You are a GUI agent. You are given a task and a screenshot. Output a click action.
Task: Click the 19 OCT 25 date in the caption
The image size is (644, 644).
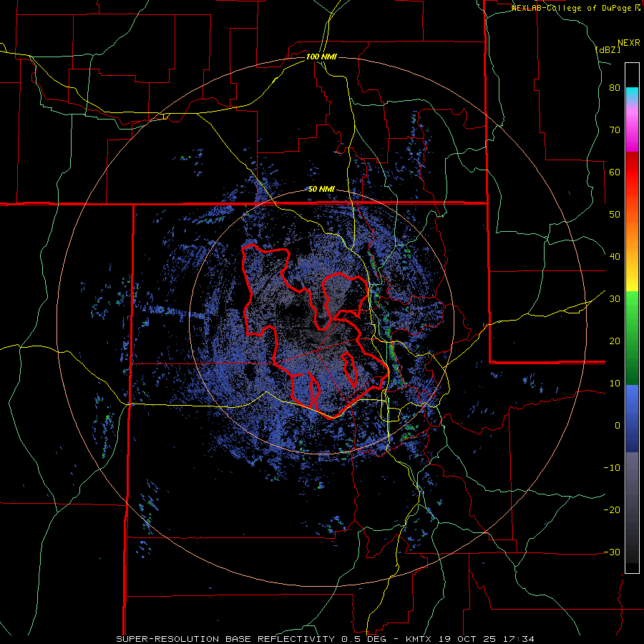coord(466,639)
